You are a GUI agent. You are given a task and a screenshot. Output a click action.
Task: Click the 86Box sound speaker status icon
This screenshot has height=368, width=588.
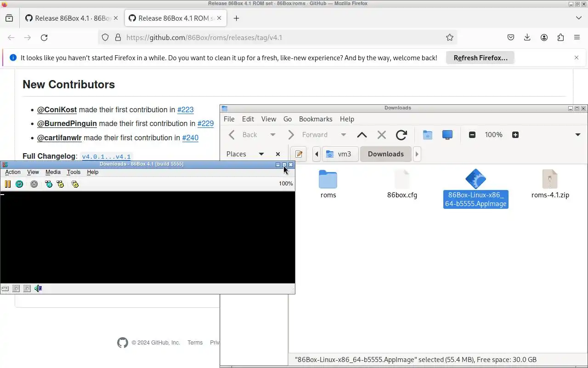(38, 288)
